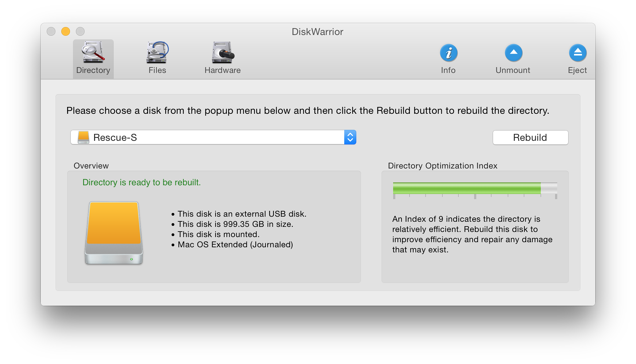This screenshot has width=636, height=364.
Task: Click the Eject toolbar icon
Action: [578, 53]
